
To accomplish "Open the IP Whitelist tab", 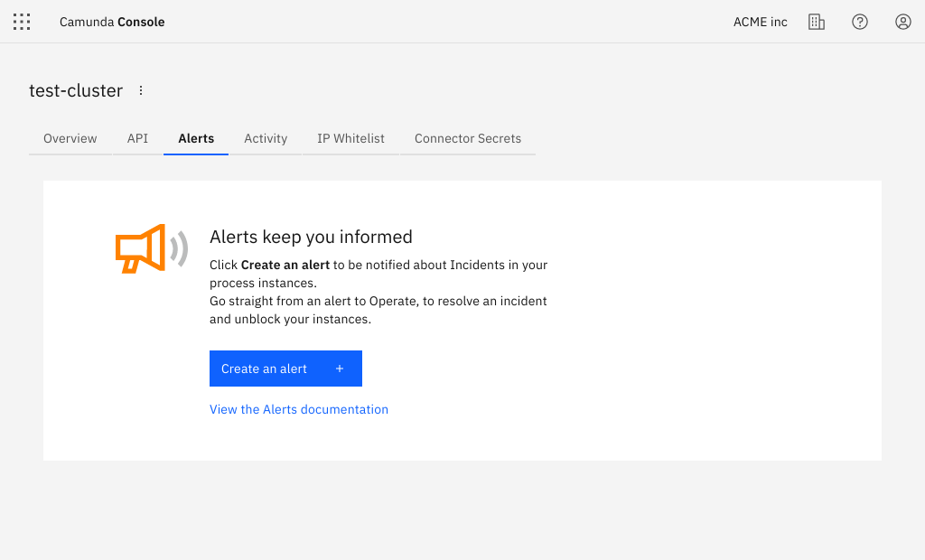I will tap(350, 138).
